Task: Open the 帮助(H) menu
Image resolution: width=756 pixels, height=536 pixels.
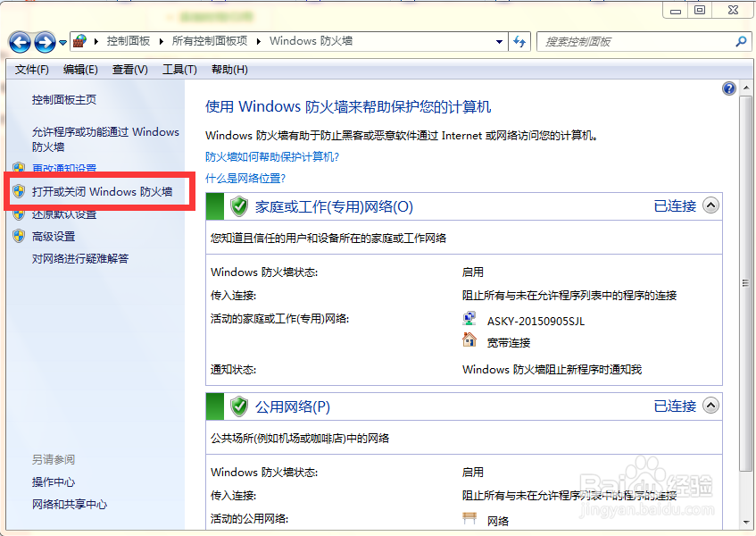Action: [x=229, y=70]
